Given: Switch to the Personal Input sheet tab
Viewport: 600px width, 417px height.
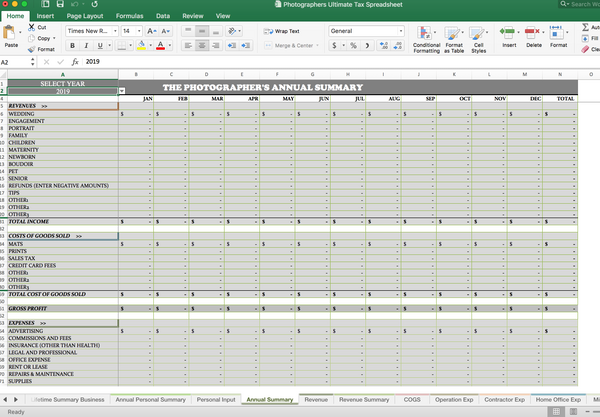Looking at the screenshot, I should coord(216,399).
